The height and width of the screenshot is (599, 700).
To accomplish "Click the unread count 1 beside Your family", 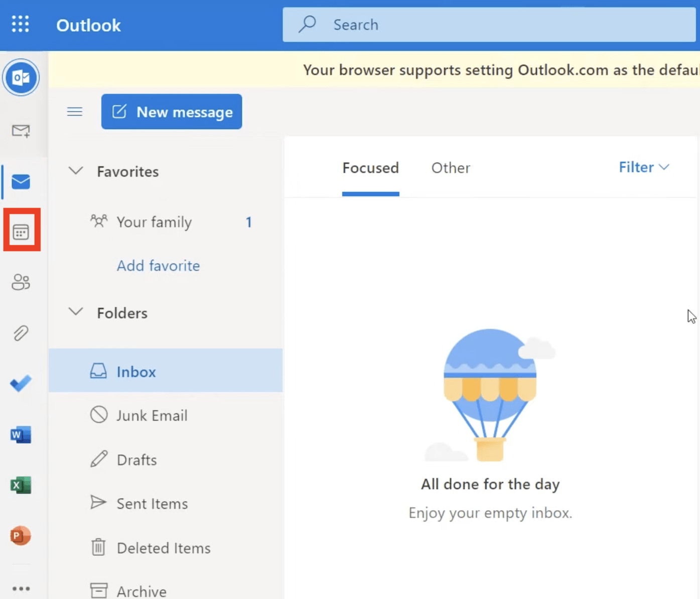I will pos(248,222).
